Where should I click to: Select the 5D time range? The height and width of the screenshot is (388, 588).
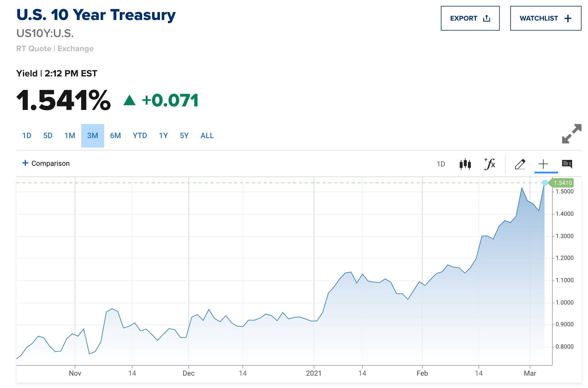point(48,136)
